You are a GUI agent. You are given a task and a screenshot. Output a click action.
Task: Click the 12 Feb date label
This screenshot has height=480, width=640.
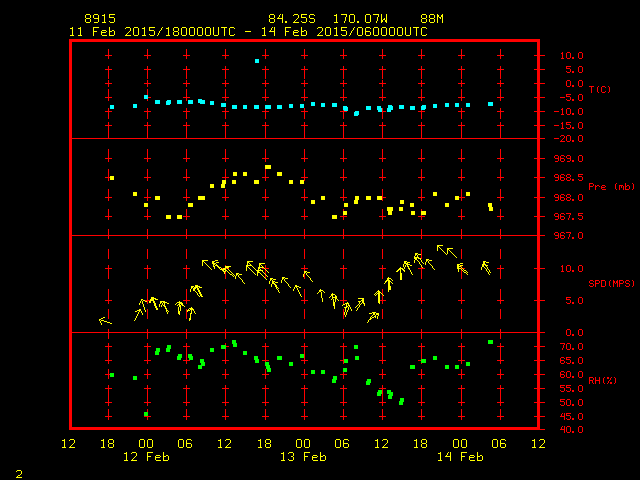tap(146, 457)
